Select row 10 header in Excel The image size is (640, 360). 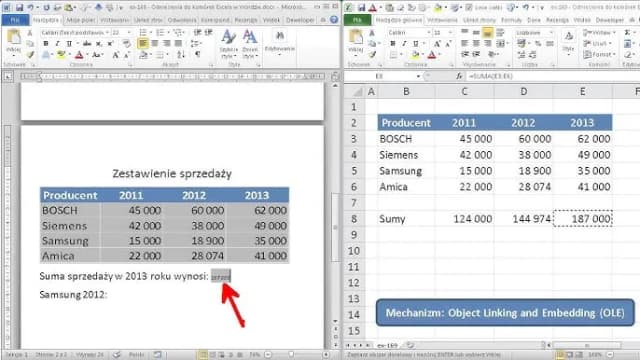[x=354, y=251]
